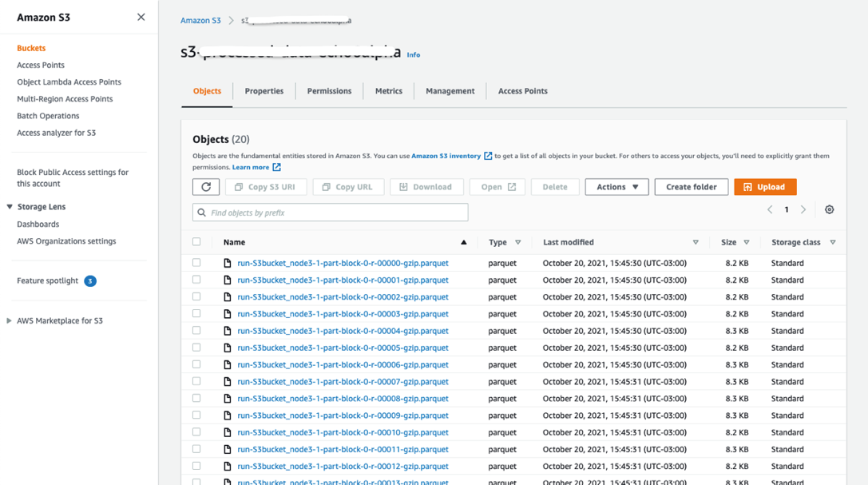Sort by Size column arrow
The width and height of the screenshot is (868, 485).
point(746,243)
